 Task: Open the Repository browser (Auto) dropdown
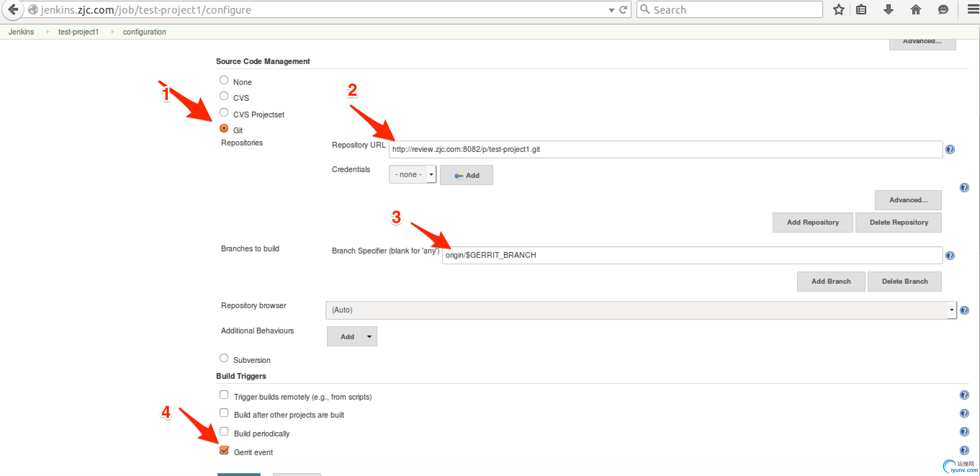[x=640, y=310]
